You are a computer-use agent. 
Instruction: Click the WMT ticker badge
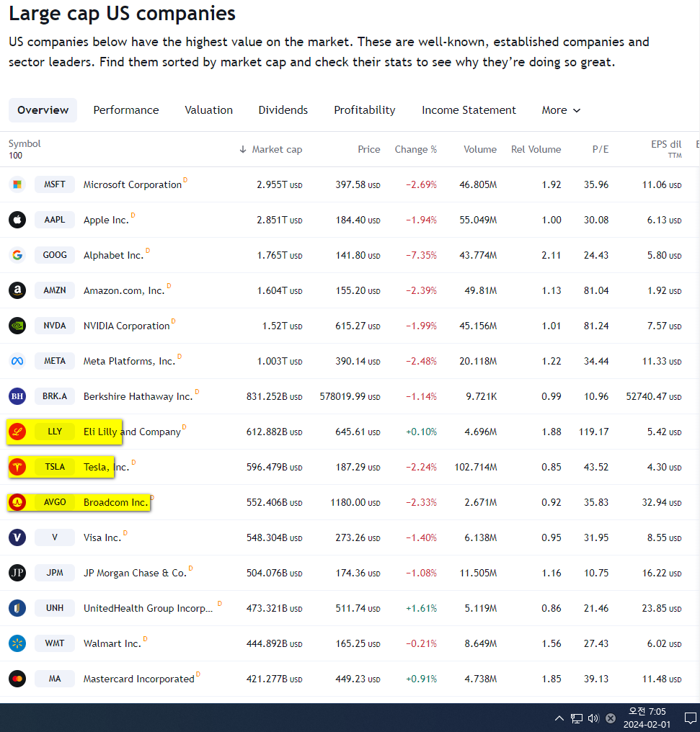point(55,643)
